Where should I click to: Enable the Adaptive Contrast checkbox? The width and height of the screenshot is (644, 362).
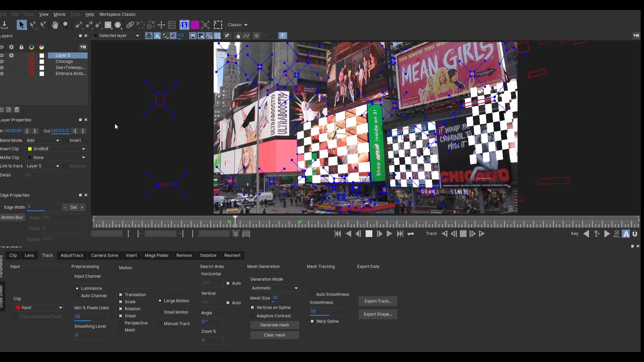pos(252,316)
